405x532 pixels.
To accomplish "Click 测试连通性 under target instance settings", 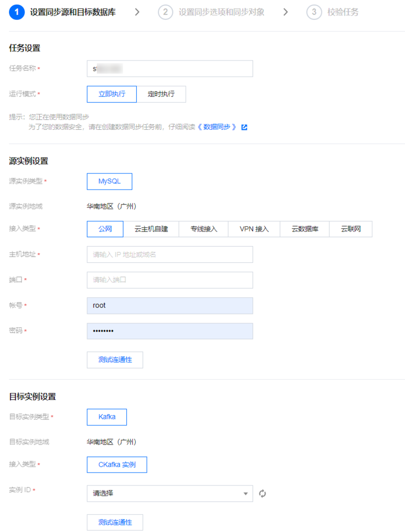I will pos(115,522).
